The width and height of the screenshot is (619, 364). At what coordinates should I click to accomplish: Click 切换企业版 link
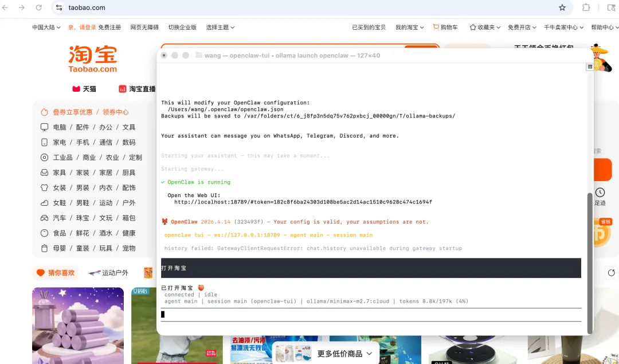[x=182, y=28]
